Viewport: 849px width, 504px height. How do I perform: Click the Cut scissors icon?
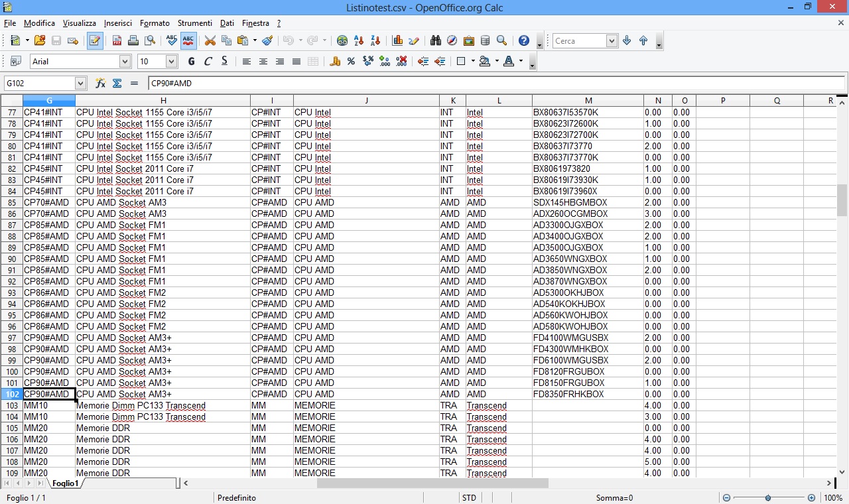point(210,40)
